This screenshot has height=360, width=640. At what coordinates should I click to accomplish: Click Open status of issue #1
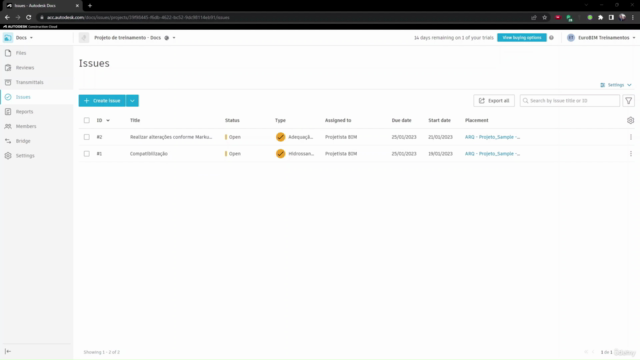tap(234, 154)
